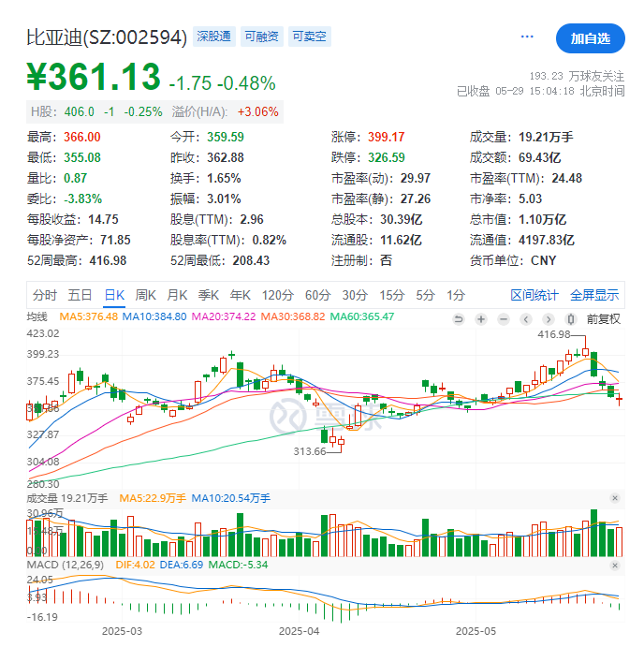Click the 市盈率(TTM) 24.48 stat
This screenshot has height=647, width=644.
(526, 178)
